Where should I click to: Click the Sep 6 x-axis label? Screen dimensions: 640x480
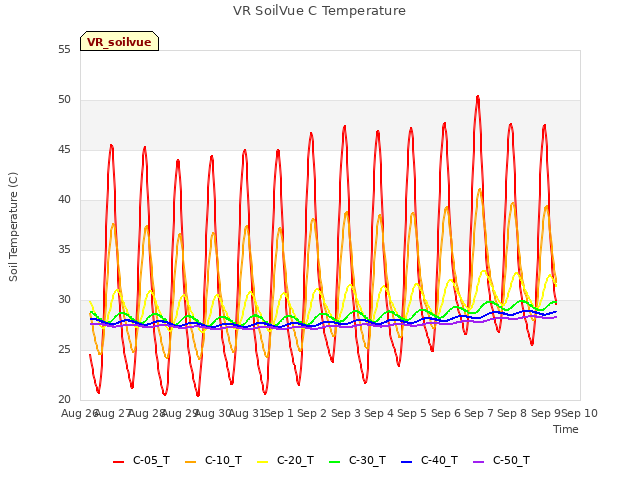[x=446, y=413]
